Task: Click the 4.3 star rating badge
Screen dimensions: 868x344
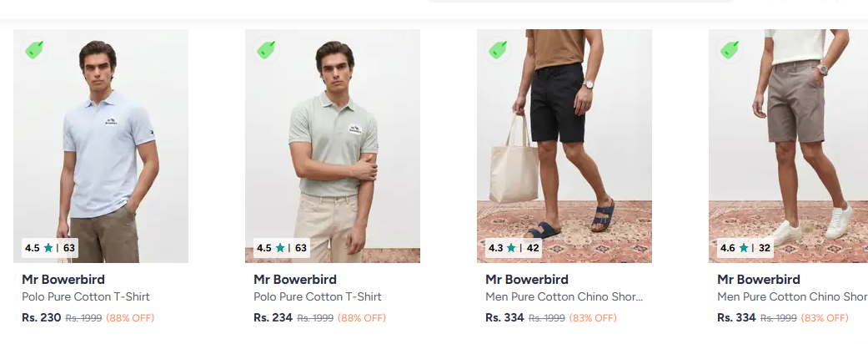Action: tap(513, 248)
